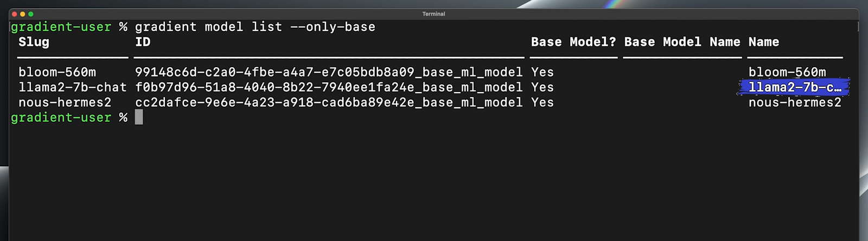Click the nous-hermes2 model ID starting cc2dafce

tap(329, 102)
